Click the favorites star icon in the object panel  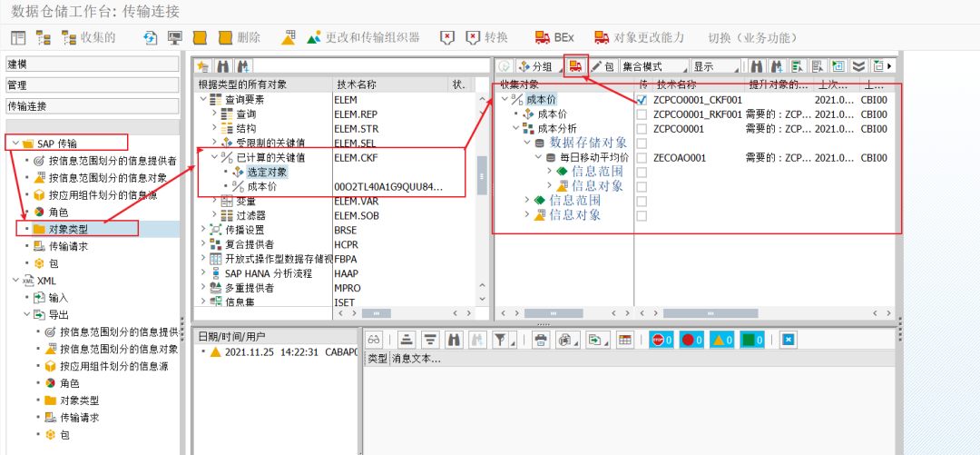click(x=202, y=65)
